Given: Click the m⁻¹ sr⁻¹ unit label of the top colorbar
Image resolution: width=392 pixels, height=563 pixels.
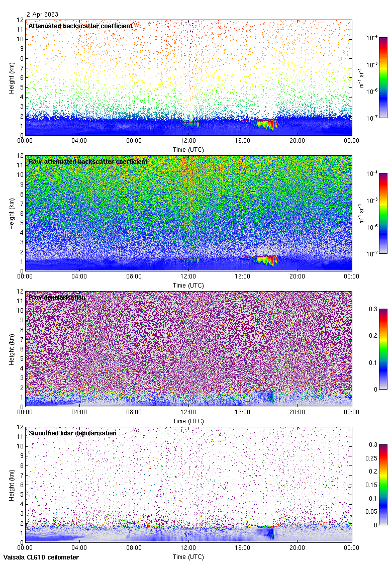Looking at the screenshot, I should (361, 77).
